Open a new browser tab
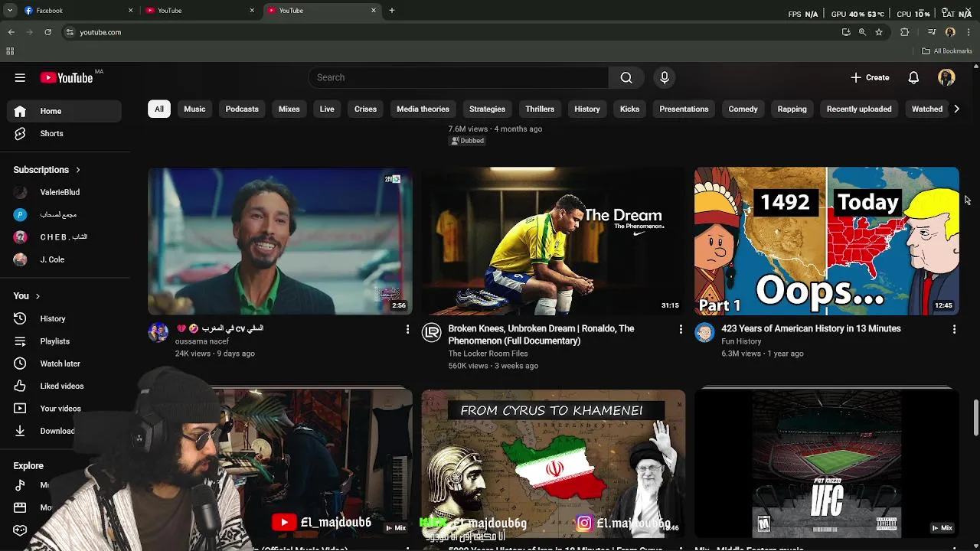Image resolution: width=980 pixels, height=551 pixels. [392, 11]
